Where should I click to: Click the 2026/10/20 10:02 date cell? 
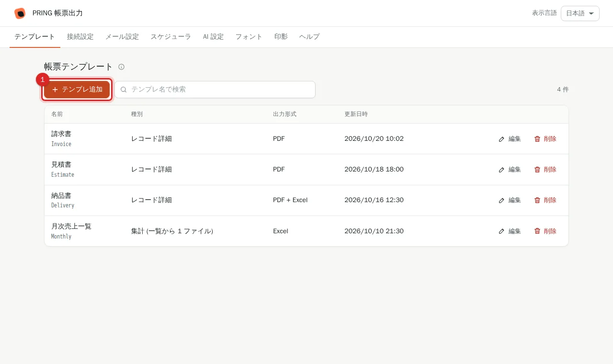(374, 139)
